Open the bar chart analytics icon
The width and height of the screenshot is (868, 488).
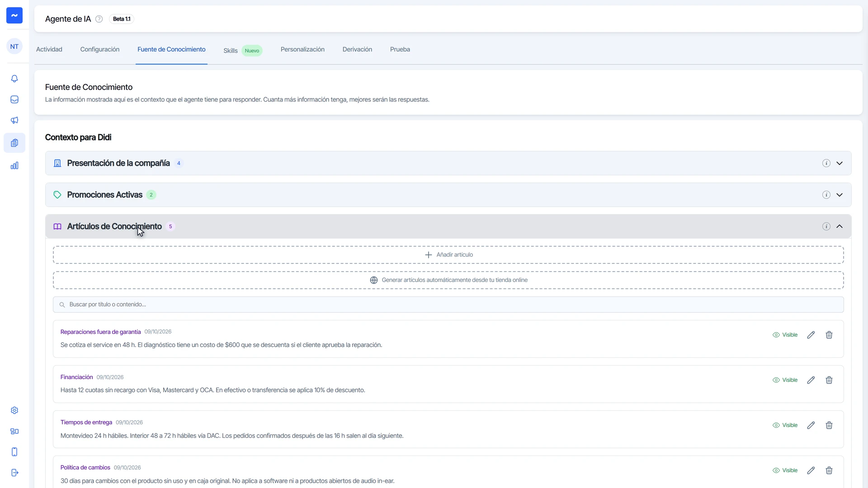click(x=14, y=165)
